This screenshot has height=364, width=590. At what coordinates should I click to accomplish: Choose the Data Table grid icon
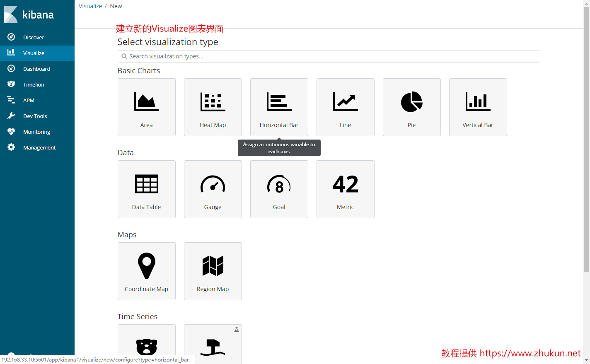tap(146, 184)
